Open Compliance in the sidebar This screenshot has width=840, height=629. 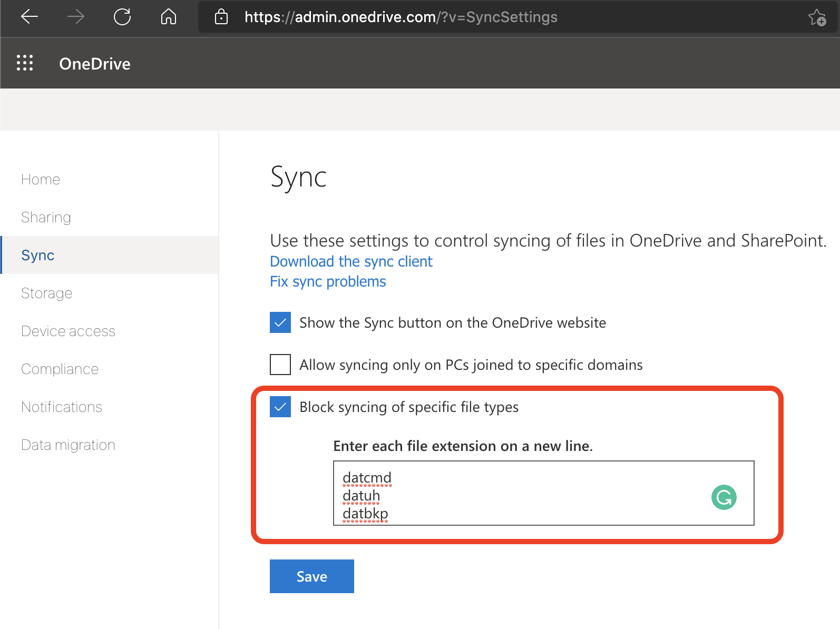point(60,369)
